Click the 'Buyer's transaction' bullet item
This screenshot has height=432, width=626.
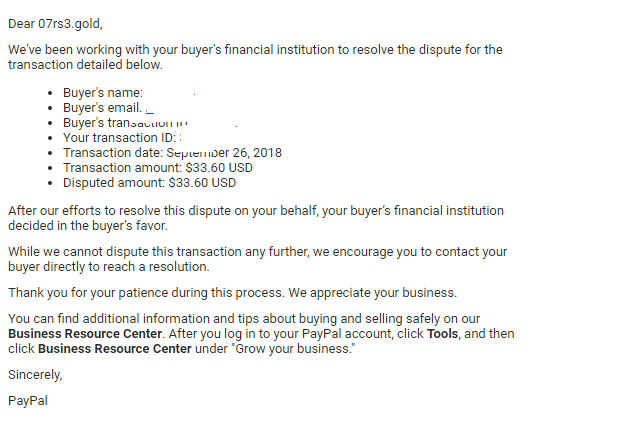pyautogui.click(x=125, y=123)
